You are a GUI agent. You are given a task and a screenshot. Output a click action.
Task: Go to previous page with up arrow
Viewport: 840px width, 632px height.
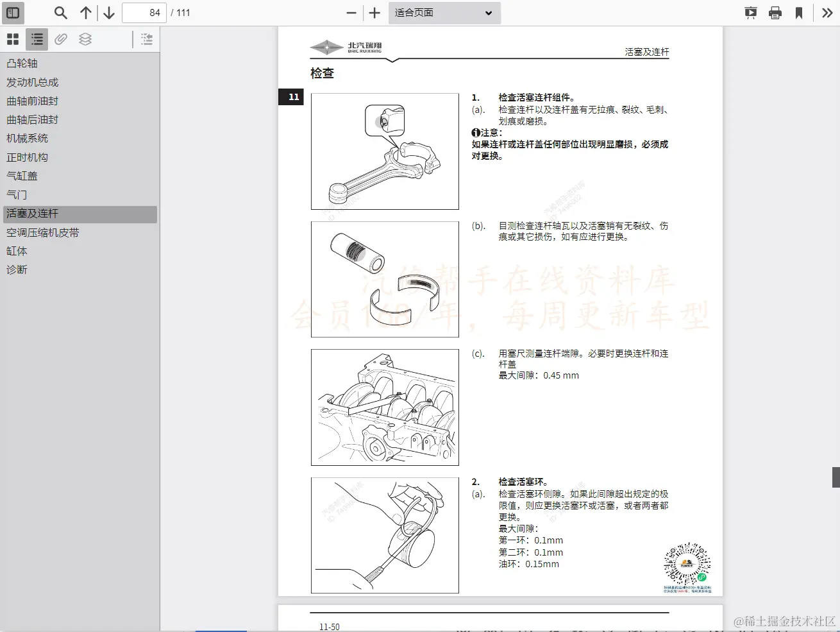85,12
